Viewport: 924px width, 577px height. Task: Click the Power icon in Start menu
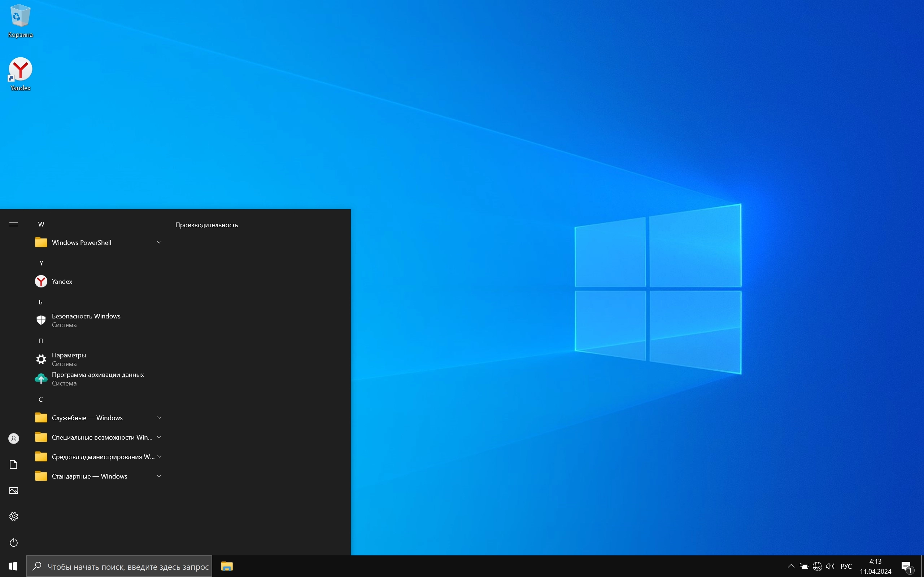(x=14, y=542)
